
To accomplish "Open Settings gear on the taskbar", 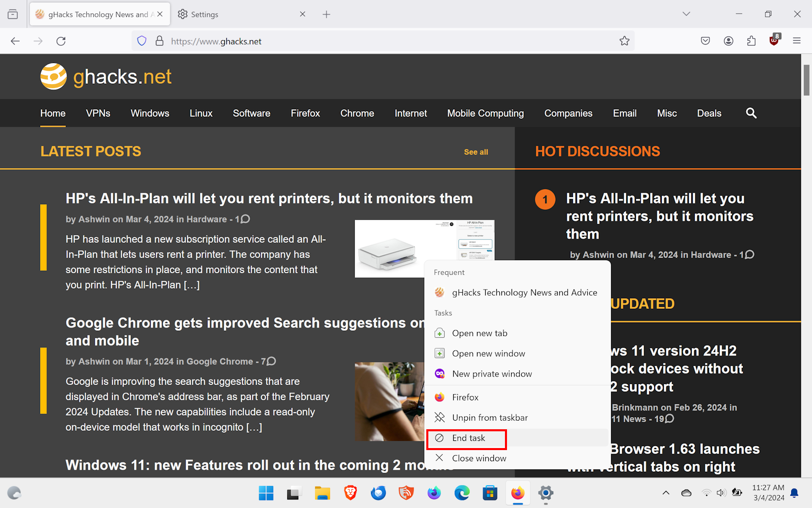I will [546, 493].
